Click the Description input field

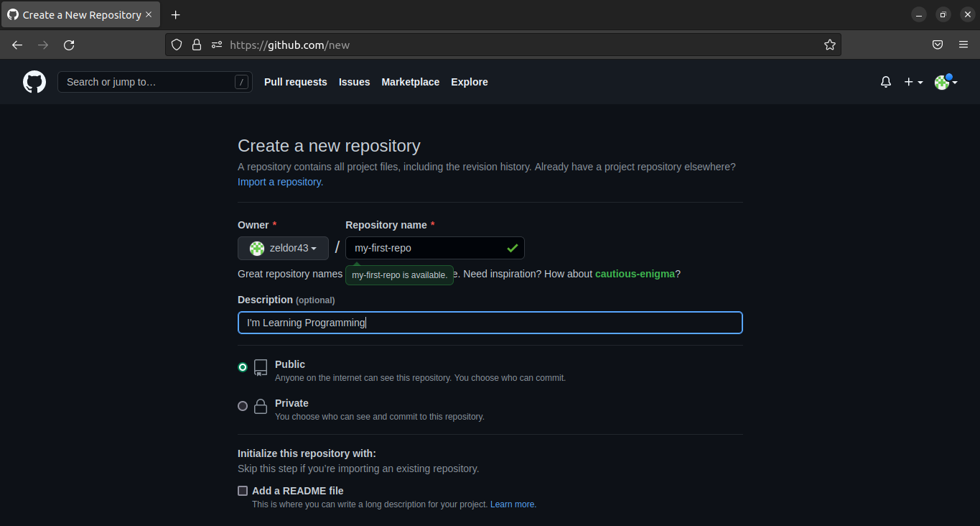[x=490, y=323]
